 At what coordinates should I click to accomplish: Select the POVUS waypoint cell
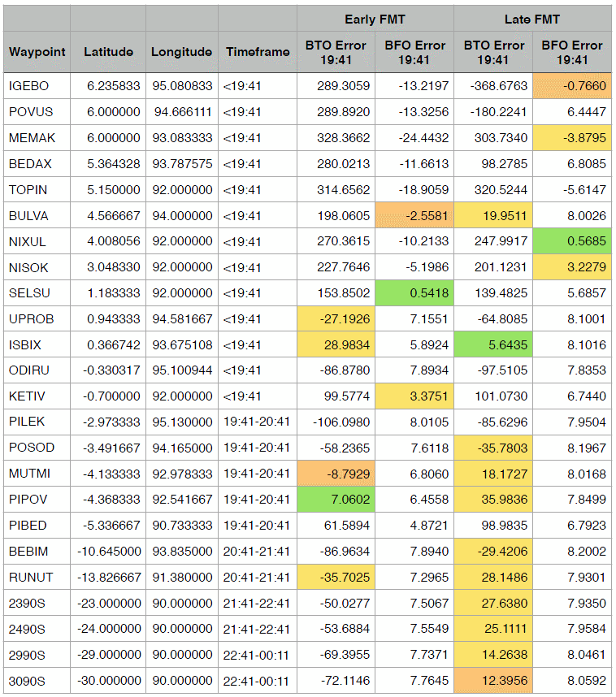(x=37, y=111)
